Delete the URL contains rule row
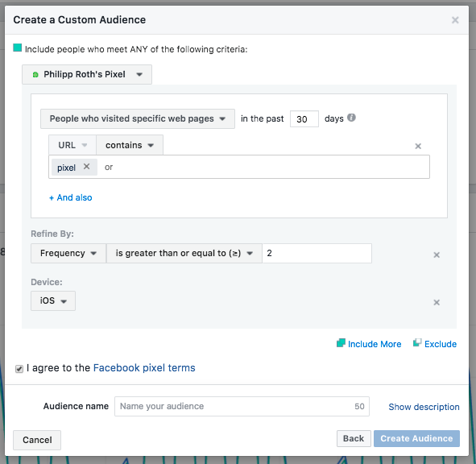 (x=418, y=146)
